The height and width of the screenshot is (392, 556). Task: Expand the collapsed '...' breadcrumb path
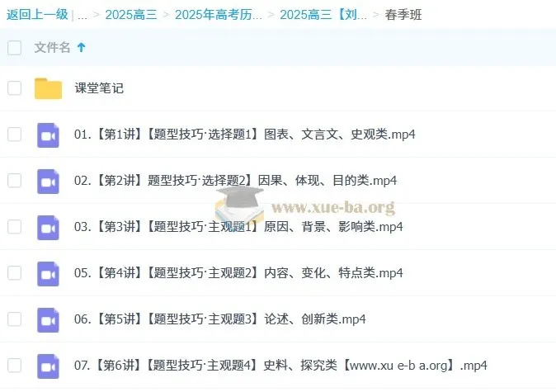point(82,14)
